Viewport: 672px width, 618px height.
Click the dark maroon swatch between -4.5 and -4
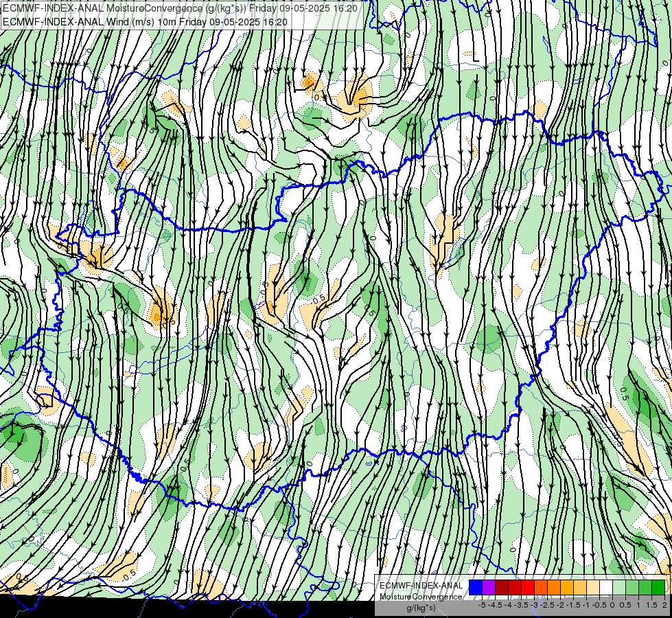tap(502, 588)
